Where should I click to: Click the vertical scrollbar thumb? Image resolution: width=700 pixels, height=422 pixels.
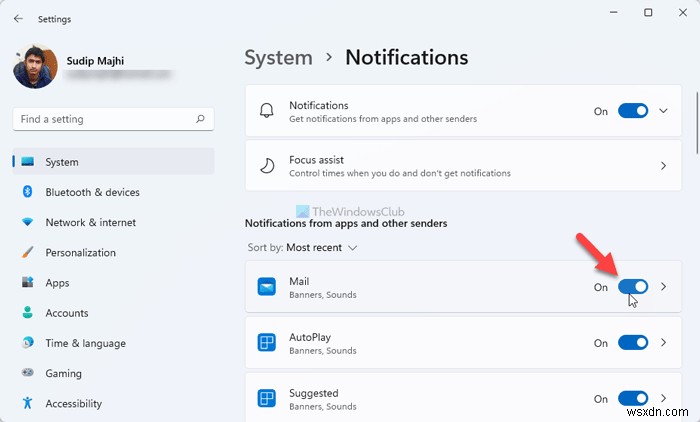tap(697, 123)
